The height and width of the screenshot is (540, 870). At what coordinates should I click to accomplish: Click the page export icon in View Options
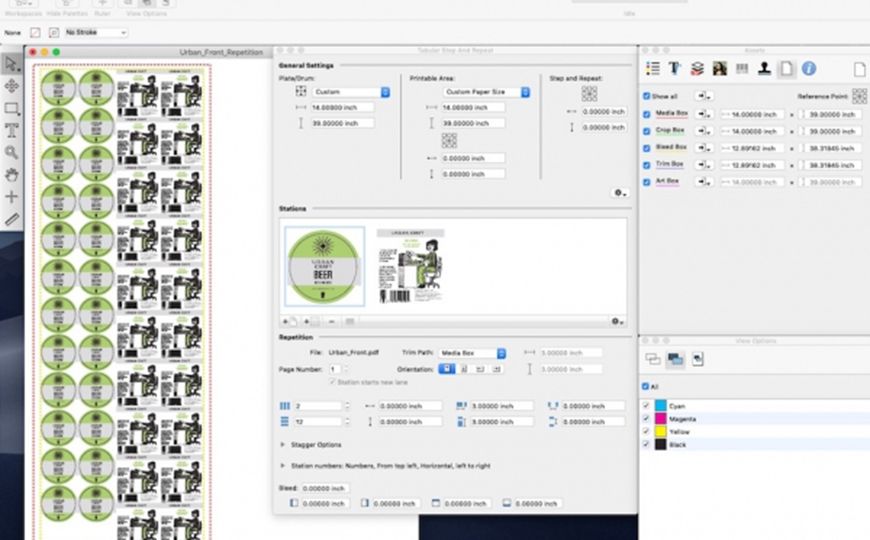click(x=697, y=360)
